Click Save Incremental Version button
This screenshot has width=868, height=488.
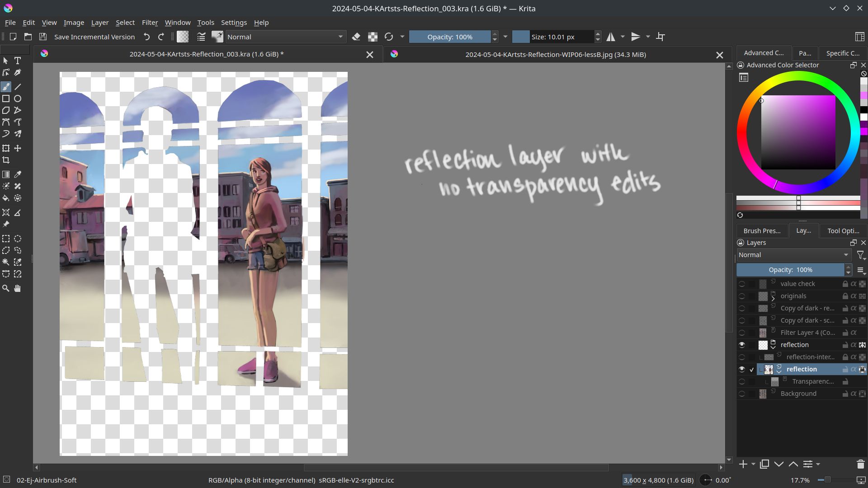tap(94, 37)
